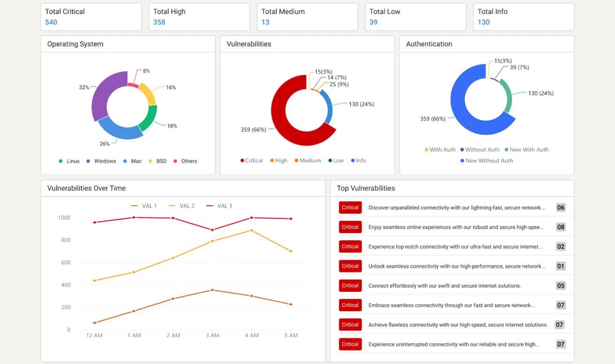Image resolution: width=615 pixels, height=364 pixels.
Task: Open the "Connect effortlessly" vulnerability entry
Action: (x=444, y=286)
